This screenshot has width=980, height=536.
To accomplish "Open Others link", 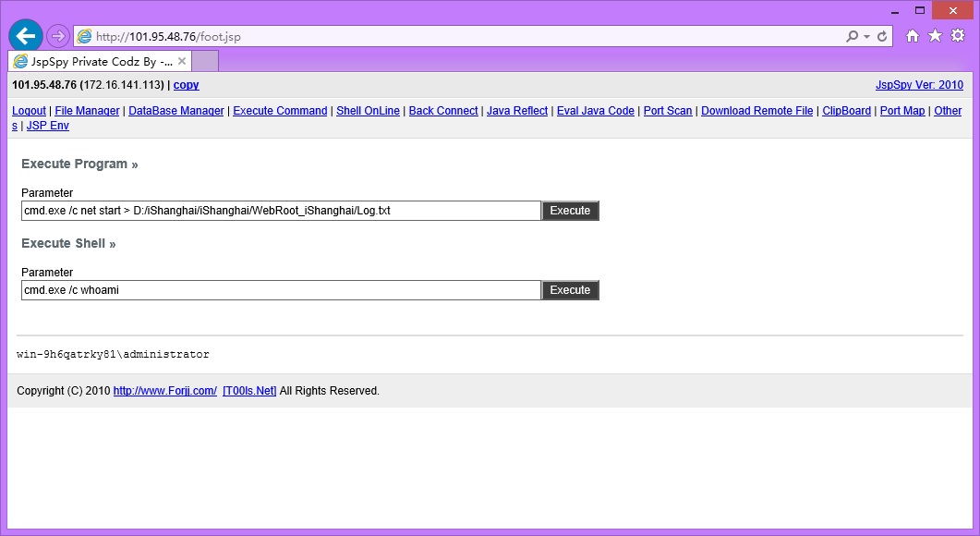I will pos(948,111).
